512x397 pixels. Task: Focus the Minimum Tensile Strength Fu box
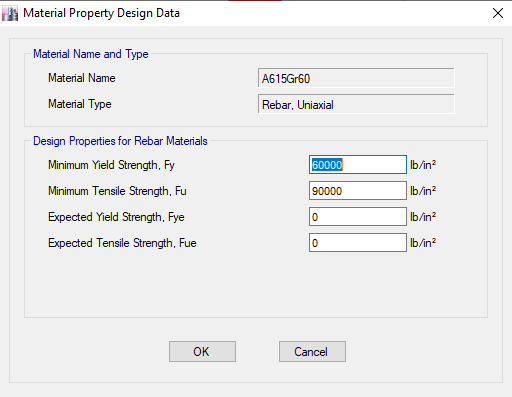pos(358,190)
